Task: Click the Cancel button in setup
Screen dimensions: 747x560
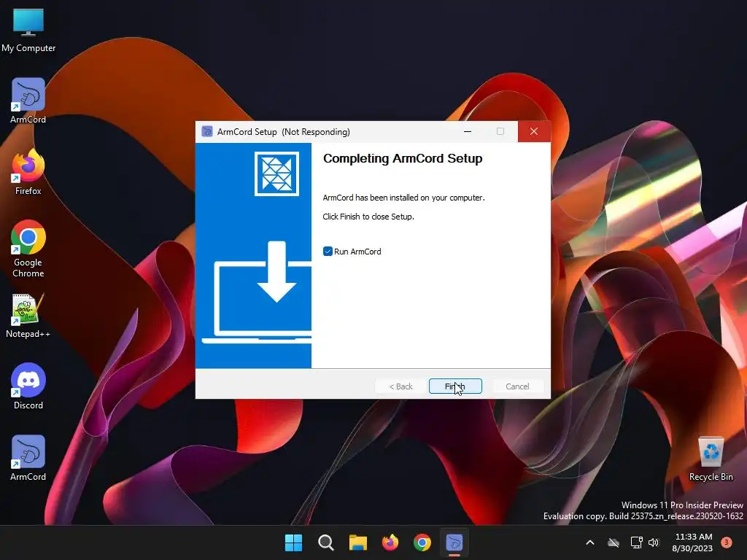Action: (x=517, y=386)
